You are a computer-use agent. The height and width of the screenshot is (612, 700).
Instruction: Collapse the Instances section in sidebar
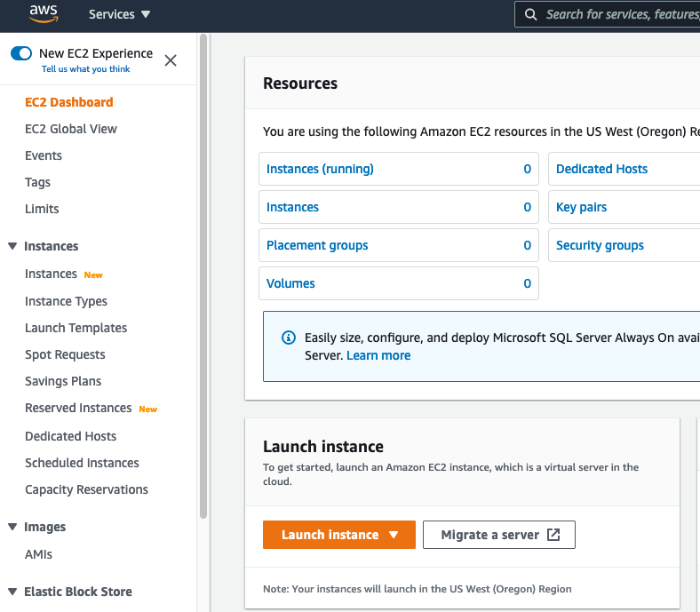click(12, 246)
